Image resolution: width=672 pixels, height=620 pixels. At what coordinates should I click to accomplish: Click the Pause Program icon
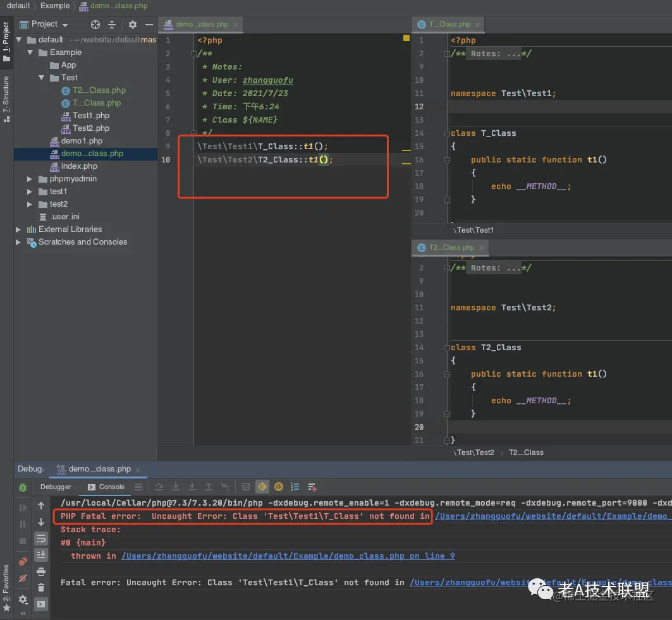[x=23, y=524]
